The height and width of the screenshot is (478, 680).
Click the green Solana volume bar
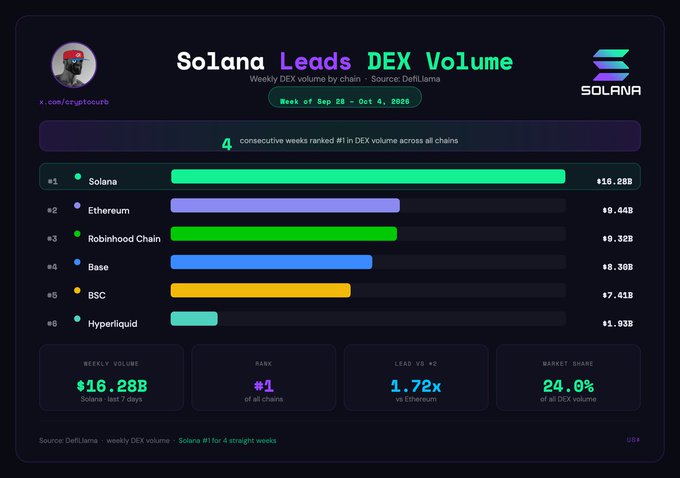(x=368, y=177)
